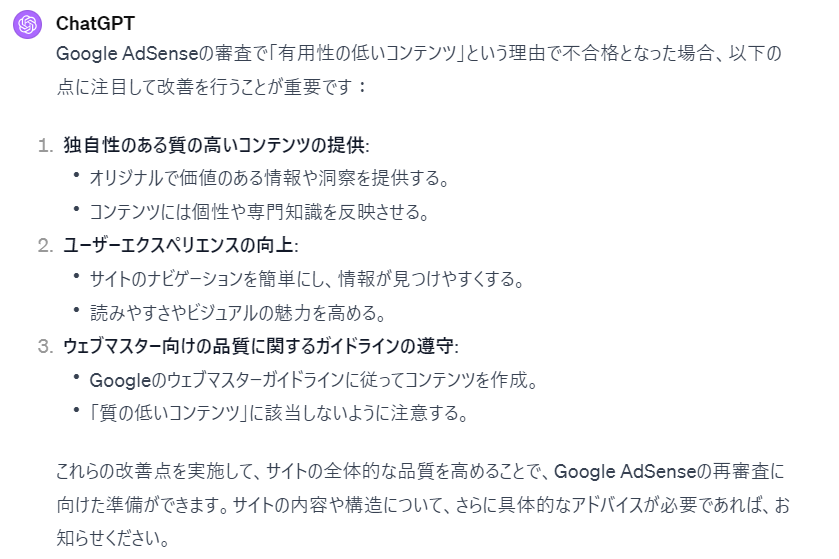Screen dimensions: 839x559
Task: Click list number 2 marker
Action: coord(45,246)
